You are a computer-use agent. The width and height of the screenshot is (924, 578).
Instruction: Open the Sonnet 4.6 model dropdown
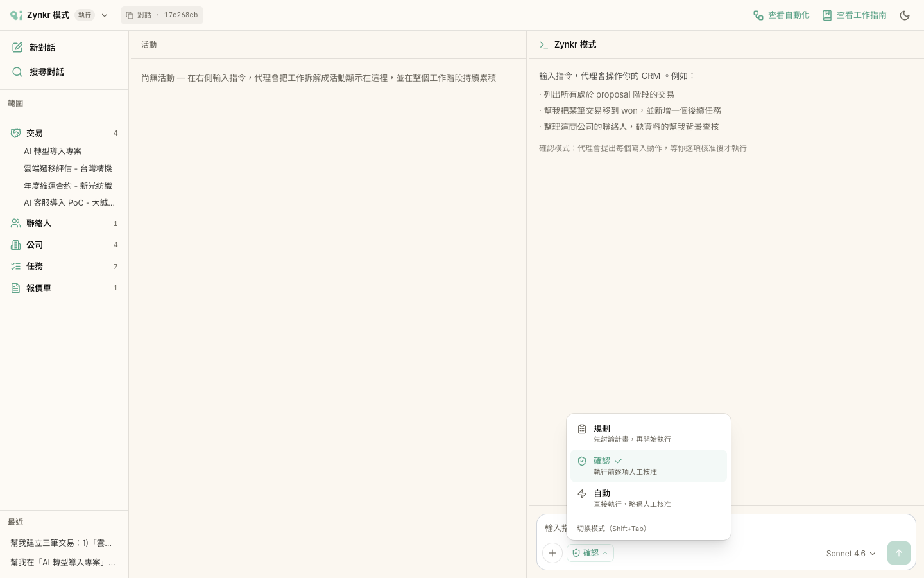851,554
